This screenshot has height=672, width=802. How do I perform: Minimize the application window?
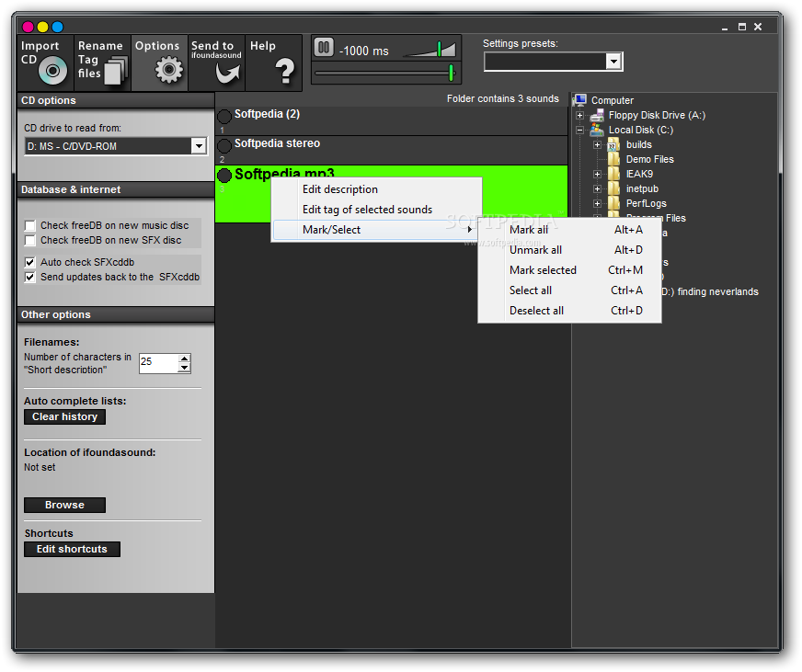click(x=725, y=27)
